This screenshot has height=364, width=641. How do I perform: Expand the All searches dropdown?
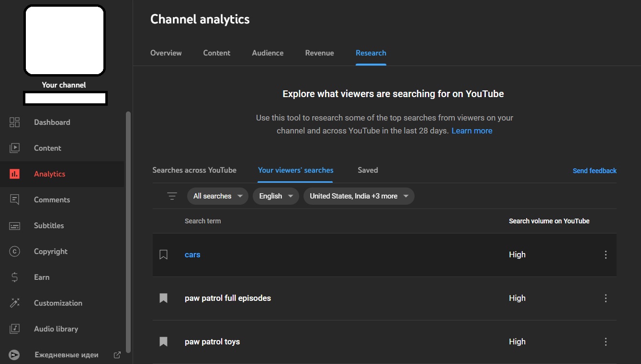(218, 196)
